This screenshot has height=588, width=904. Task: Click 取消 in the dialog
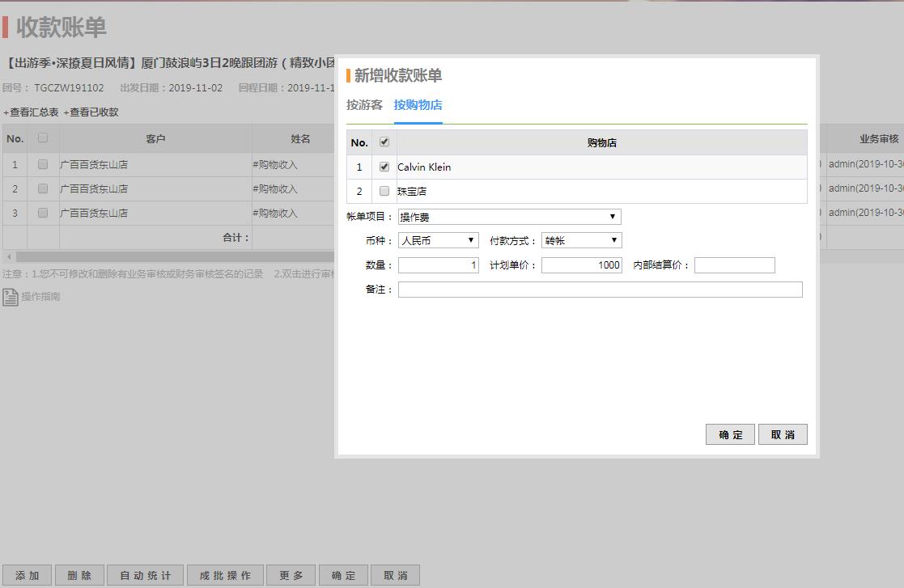pos(783,434)
